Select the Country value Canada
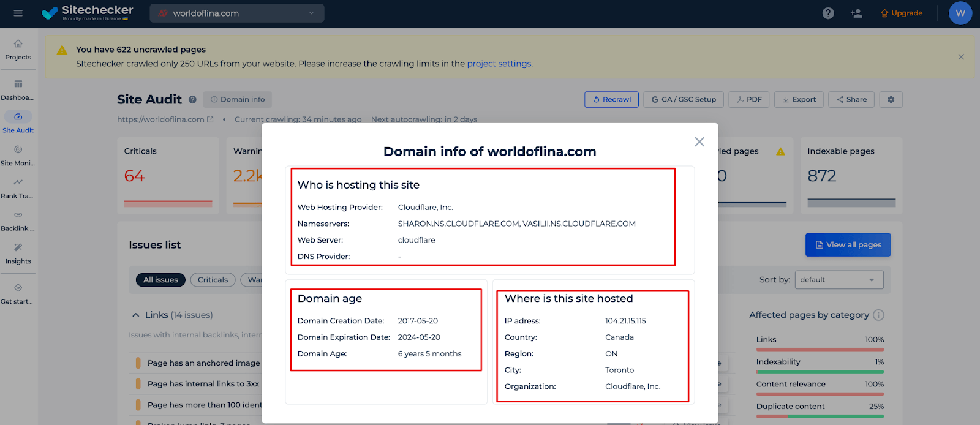 click(619, 337)
